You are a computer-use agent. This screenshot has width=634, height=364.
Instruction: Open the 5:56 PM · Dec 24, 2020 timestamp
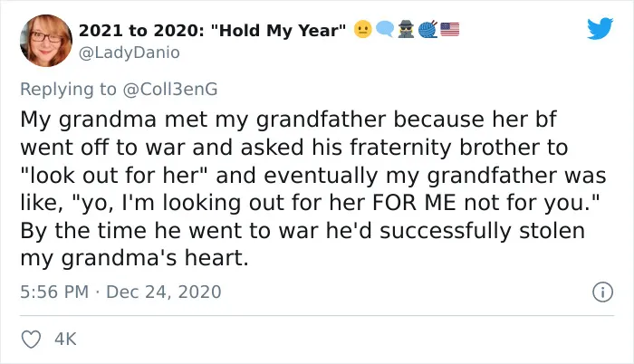(120, 292)
